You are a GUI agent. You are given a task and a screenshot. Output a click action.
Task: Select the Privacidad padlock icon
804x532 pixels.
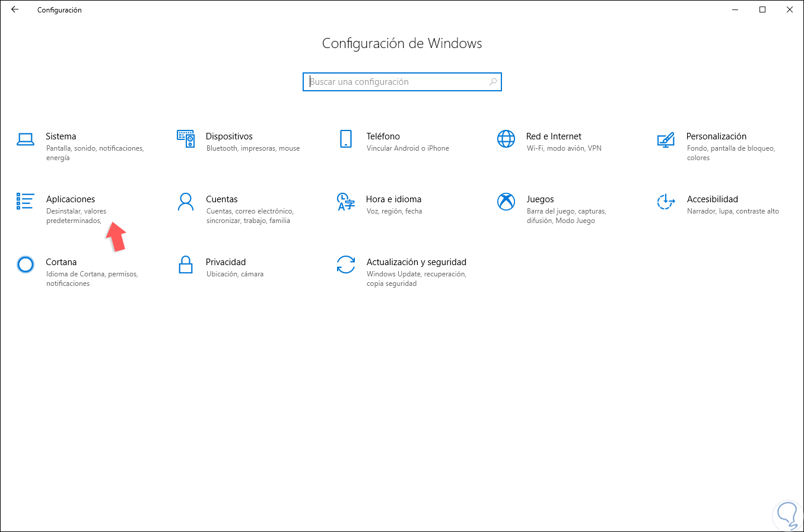pos(186,265)
